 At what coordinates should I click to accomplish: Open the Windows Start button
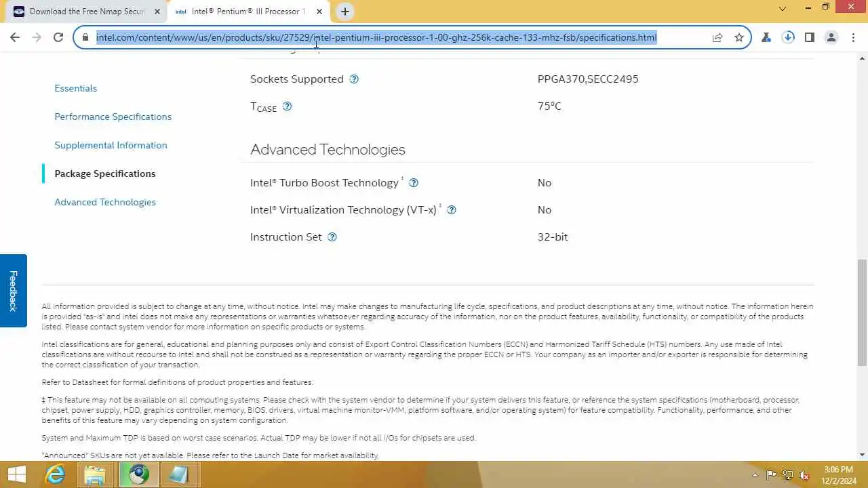click(x=17, y=474)
